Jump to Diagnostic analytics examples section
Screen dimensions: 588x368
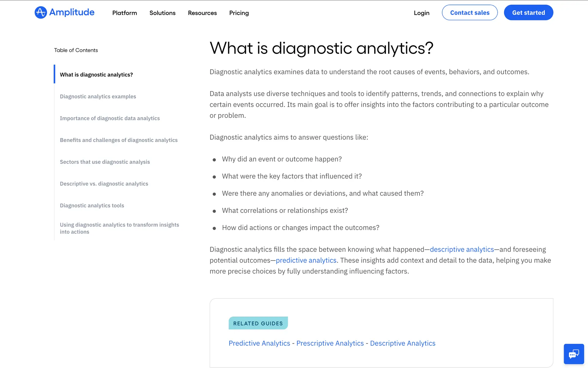pyautogui.click(x=98, y=96)
